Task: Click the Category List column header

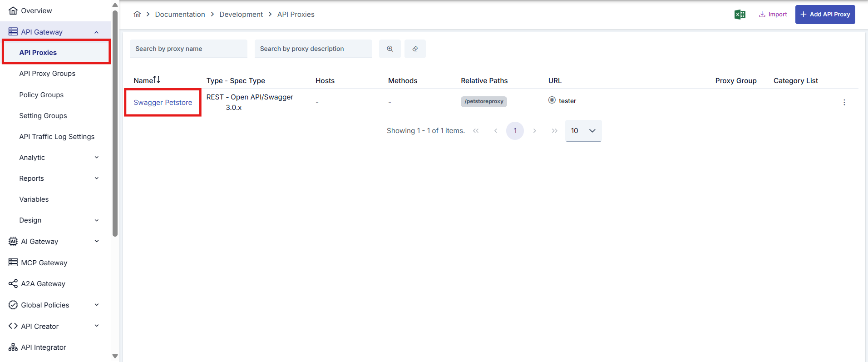Action: pos(795,80)
